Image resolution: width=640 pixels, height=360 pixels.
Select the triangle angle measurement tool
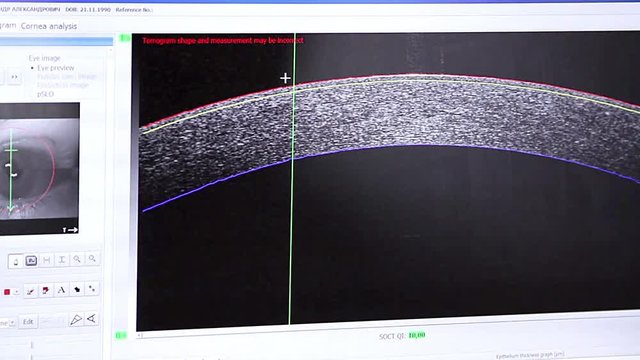tap(76, 320)
